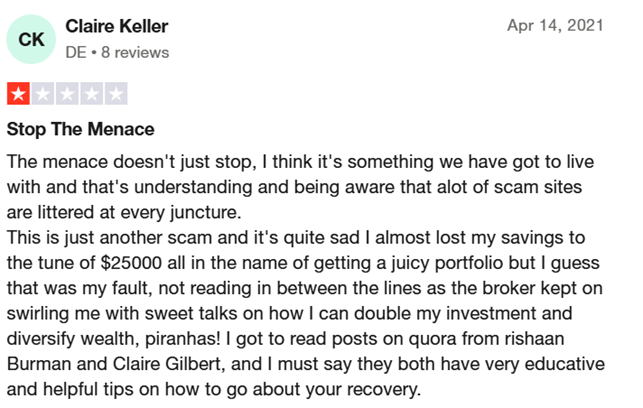Click the third gray rating star

(x=67, y=97)
